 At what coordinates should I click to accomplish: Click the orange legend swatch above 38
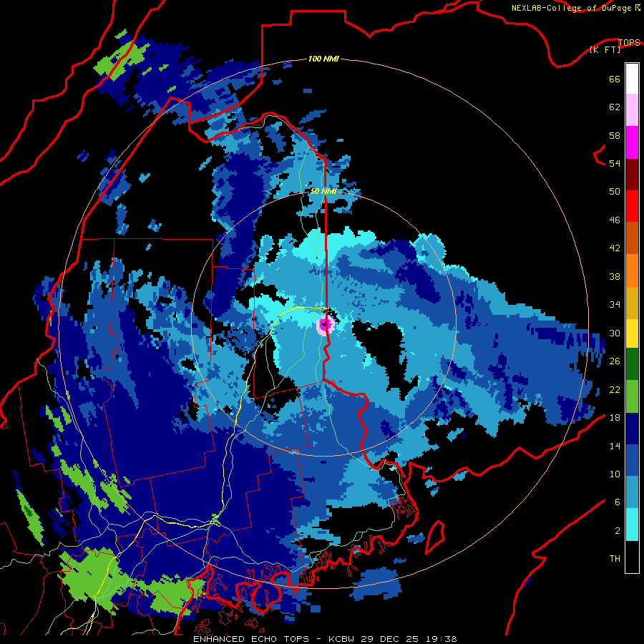[x=632, y=270]
